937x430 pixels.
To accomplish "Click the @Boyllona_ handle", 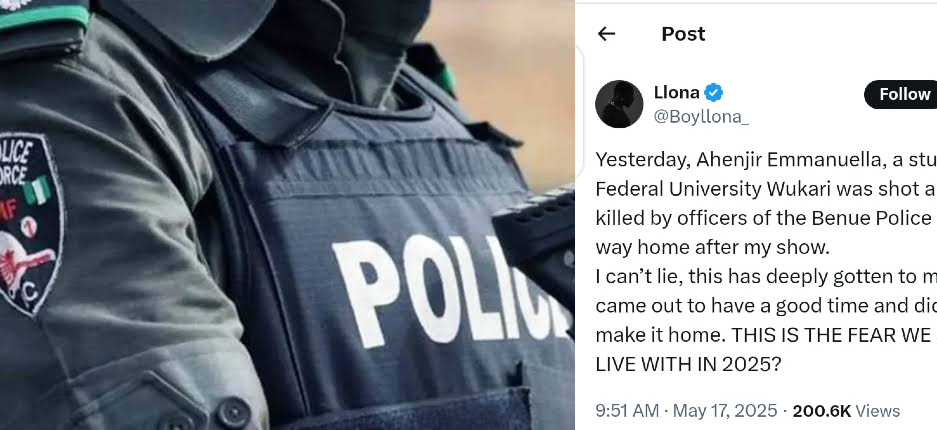I will (701, 117).
